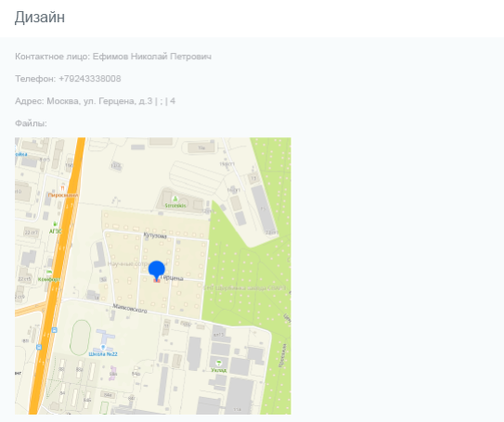
Task: Click the Маяковского street label on map
Action: [129, 311]
